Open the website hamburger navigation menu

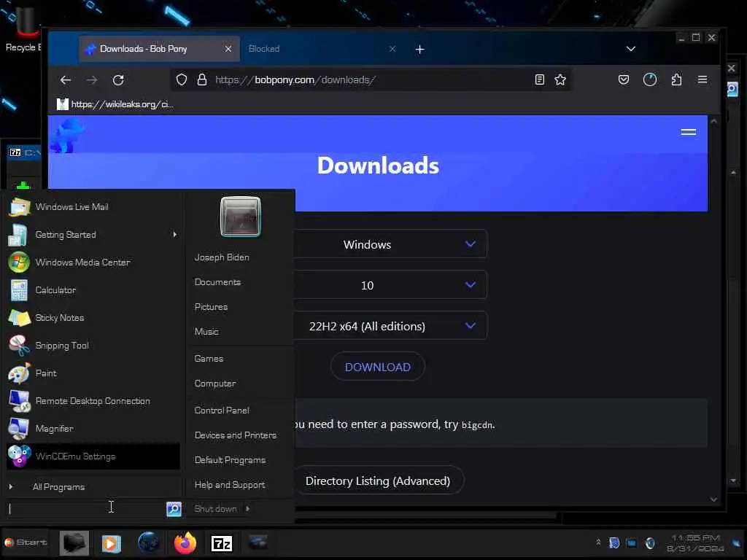[x=689, y=132]
